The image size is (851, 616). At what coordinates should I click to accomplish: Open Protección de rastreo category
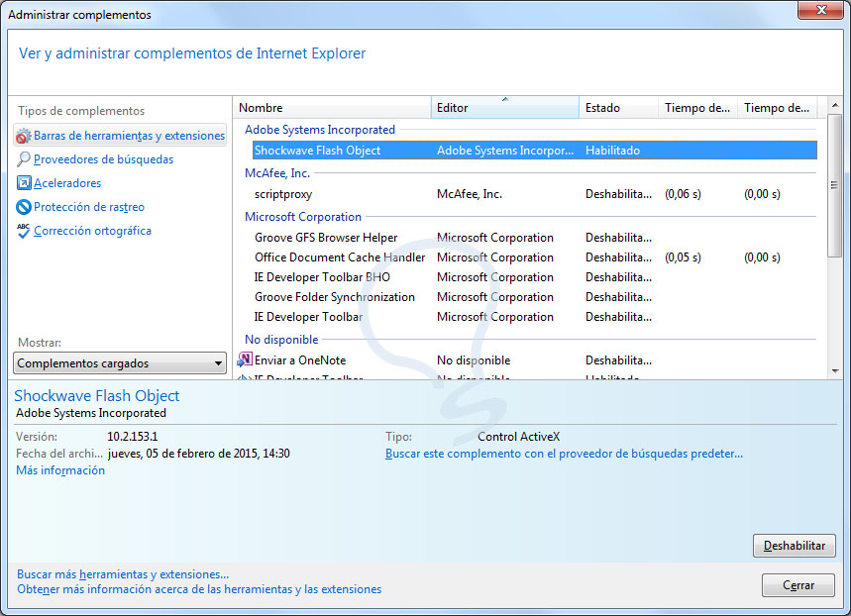pyautogui.click(x=89, y=207)
